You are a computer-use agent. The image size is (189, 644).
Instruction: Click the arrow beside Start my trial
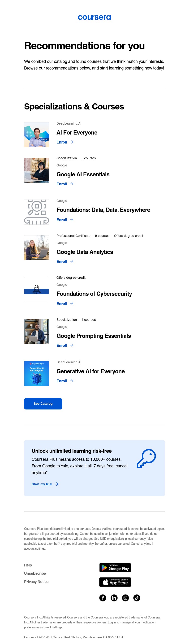click(x=56, y=484)
